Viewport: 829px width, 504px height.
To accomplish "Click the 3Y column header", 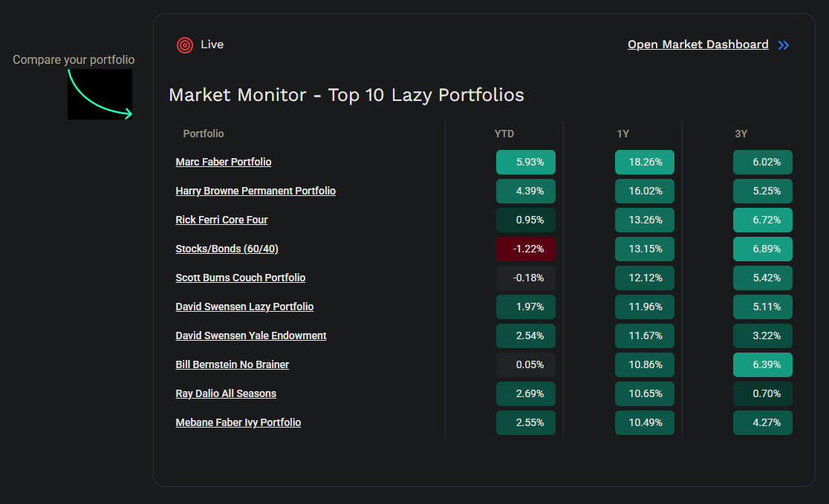I will (x=741, y=134).
